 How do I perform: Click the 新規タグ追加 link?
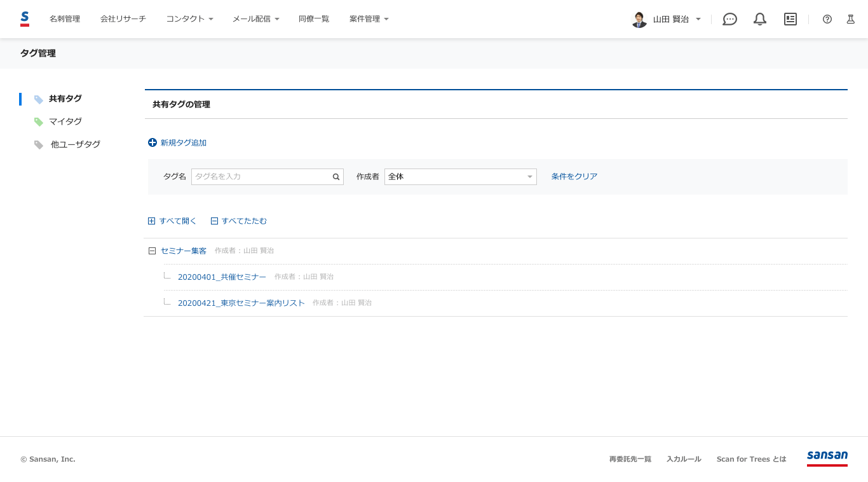[184, 142]
